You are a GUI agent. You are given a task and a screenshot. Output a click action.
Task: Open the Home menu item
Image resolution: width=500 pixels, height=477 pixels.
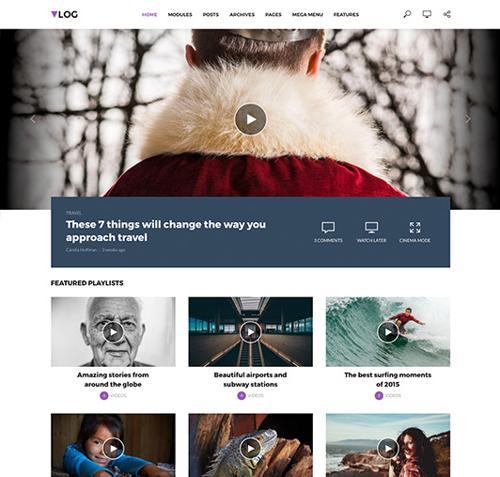pyautogui.click(x=149, y=15)
